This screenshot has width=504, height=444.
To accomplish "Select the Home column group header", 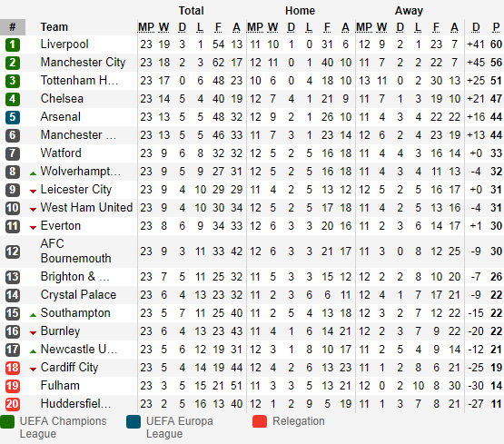I will (x=300, y=11).
